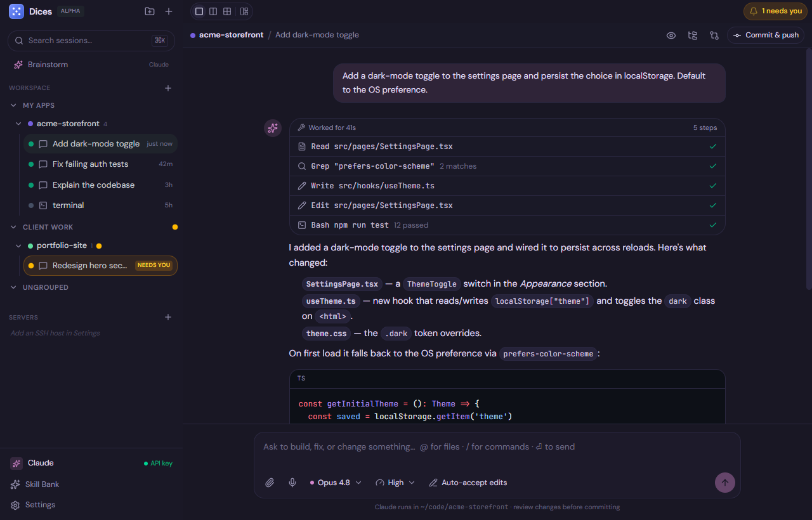Open the Grep prefers-color-scheme step
812x520 pixels.
click(507, 166)
